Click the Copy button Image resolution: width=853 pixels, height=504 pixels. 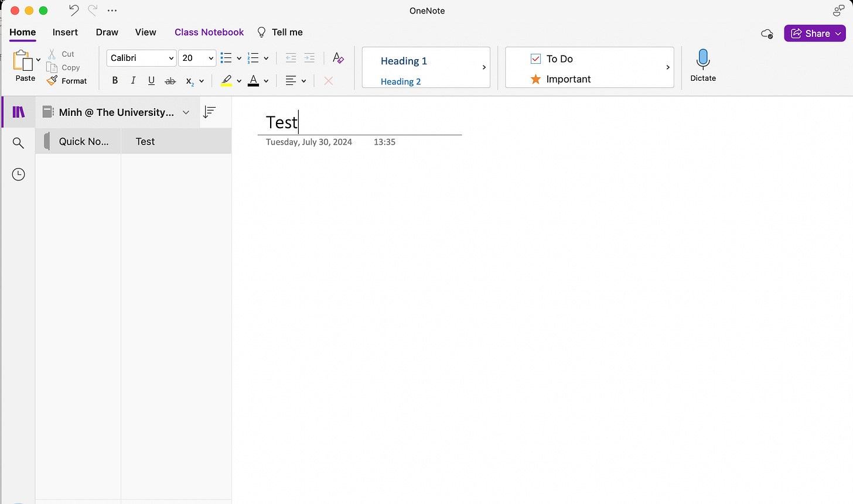(x=63, y=67)
